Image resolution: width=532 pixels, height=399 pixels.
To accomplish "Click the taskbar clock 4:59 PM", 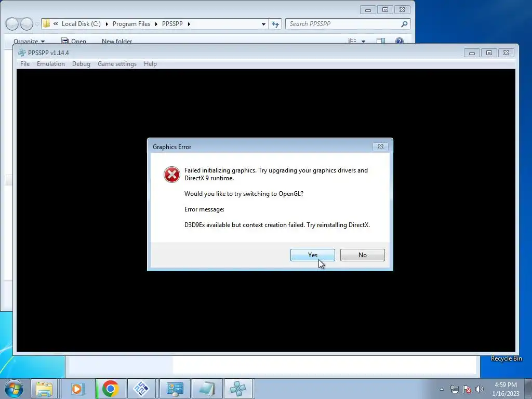I will (x=506, y=389).
